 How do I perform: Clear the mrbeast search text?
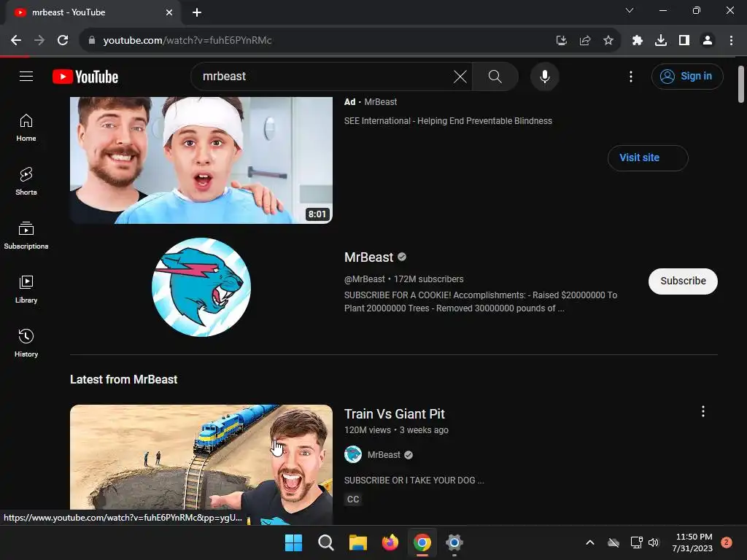tap(460, 76)
